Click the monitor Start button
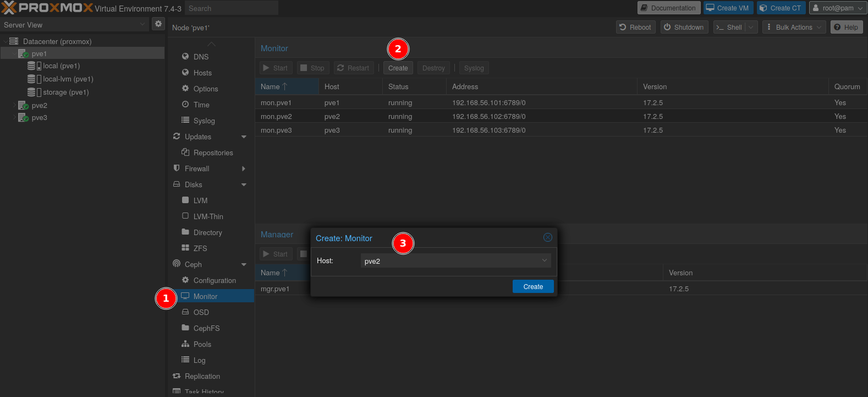 click(276, 68)
